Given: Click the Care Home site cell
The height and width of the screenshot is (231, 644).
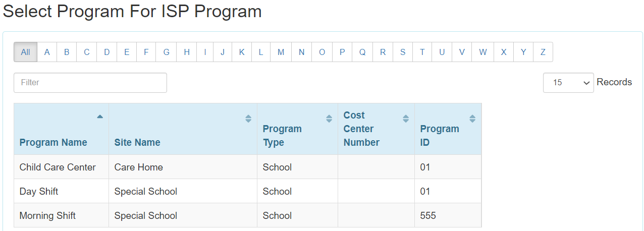Looking at the screenshot, I should [139, 167].
